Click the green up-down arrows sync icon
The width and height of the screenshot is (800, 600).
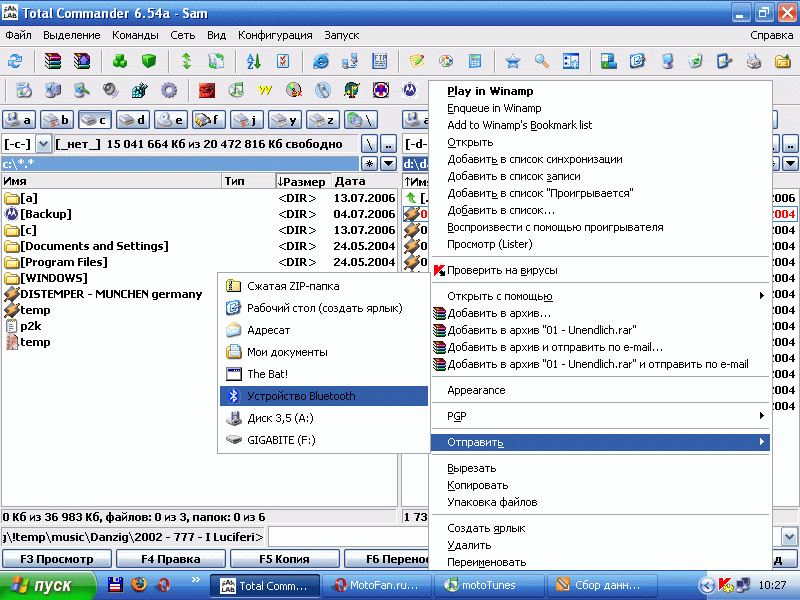coord(187,62)
